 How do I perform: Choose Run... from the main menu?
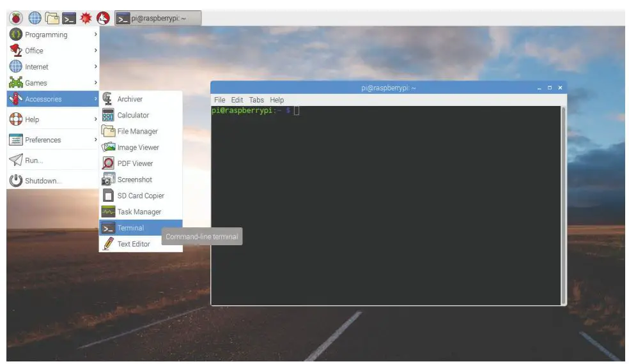pos(53,160)
